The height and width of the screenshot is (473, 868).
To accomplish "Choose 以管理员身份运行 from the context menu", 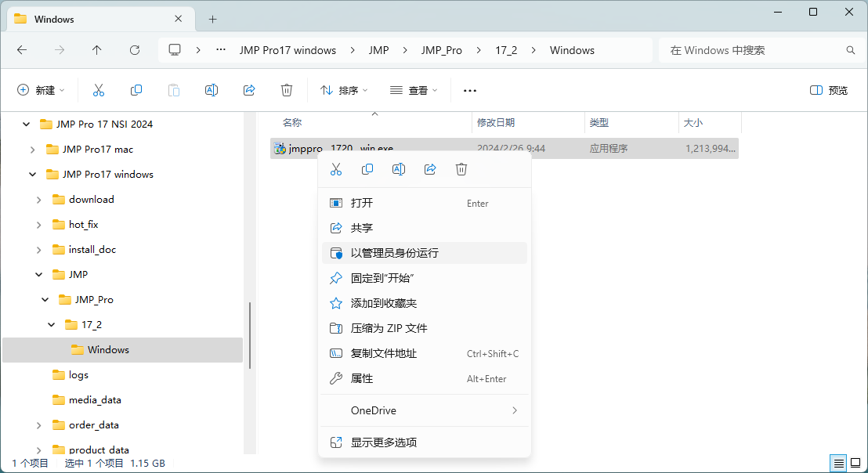I will 425,253.
